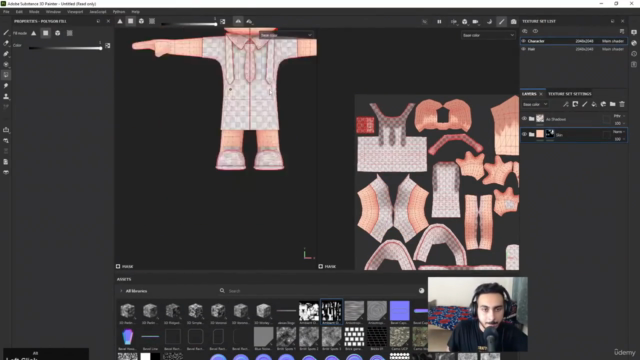
Task: Adjust the Color slider in Properties panel
Action: pos(65,48)
